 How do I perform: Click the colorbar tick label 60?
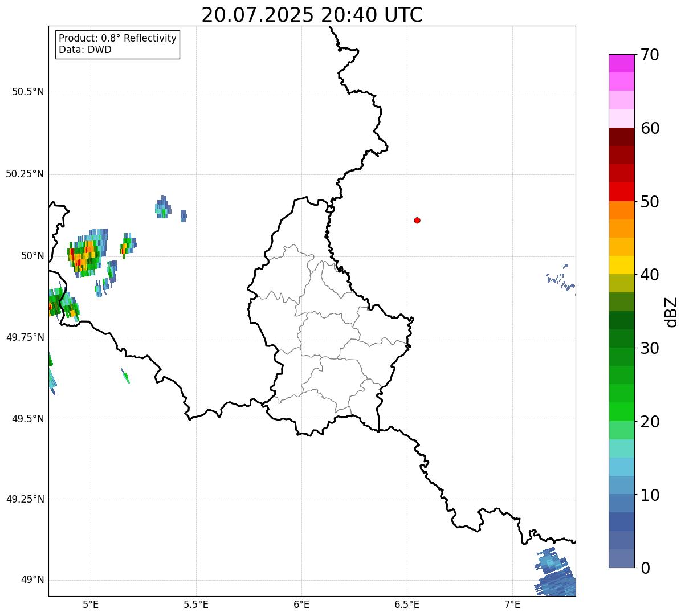pos(650,128)
